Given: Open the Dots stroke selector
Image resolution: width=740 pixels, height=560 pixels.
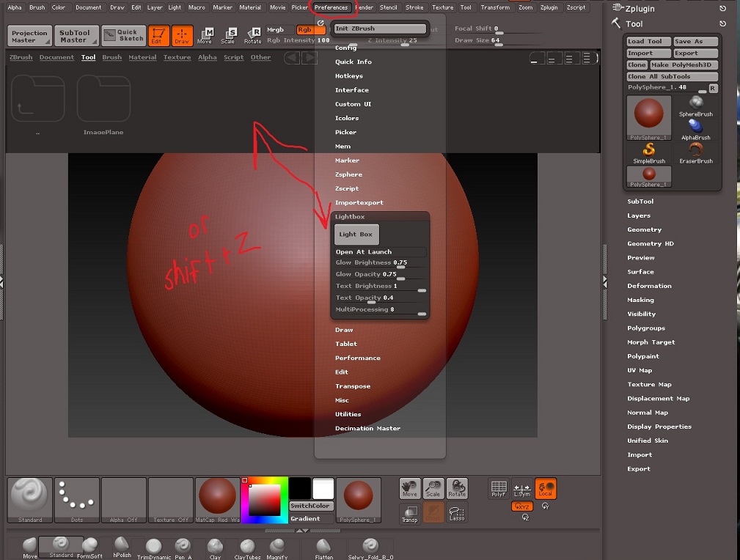Looking at the screenshot, I should tap(77, 500).
